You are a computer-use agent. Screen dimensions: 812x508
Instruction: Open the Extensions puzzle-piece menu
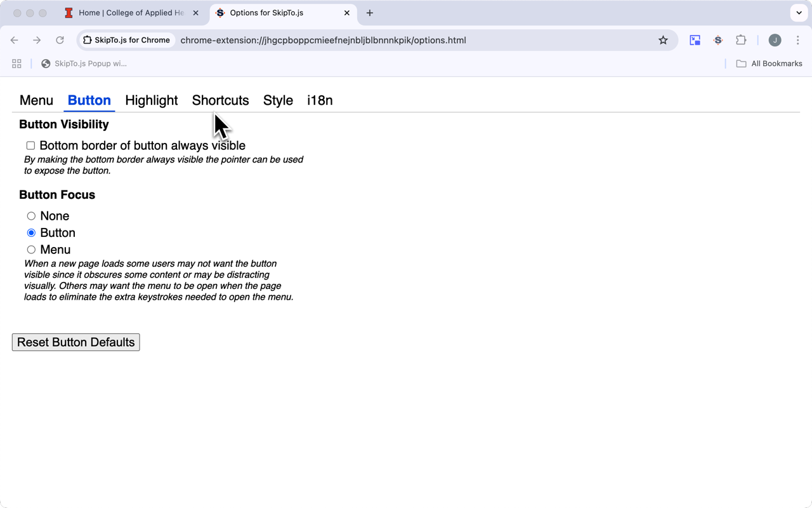(741, 40)
